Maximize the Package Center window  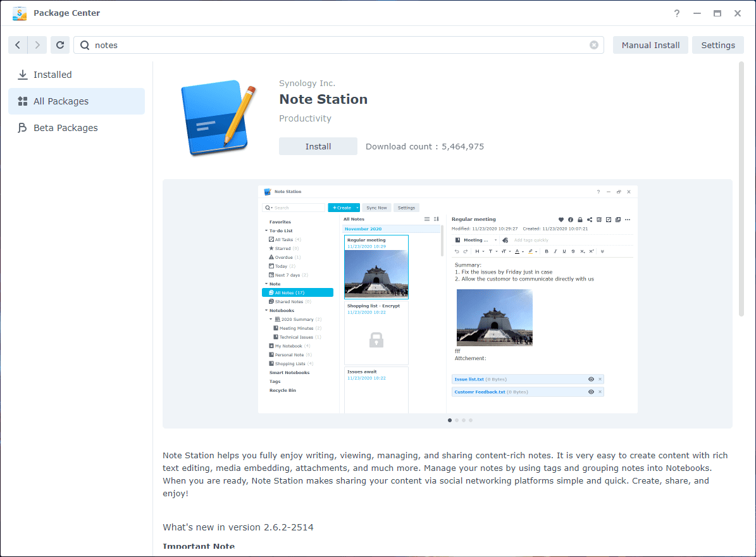point(717,13)
